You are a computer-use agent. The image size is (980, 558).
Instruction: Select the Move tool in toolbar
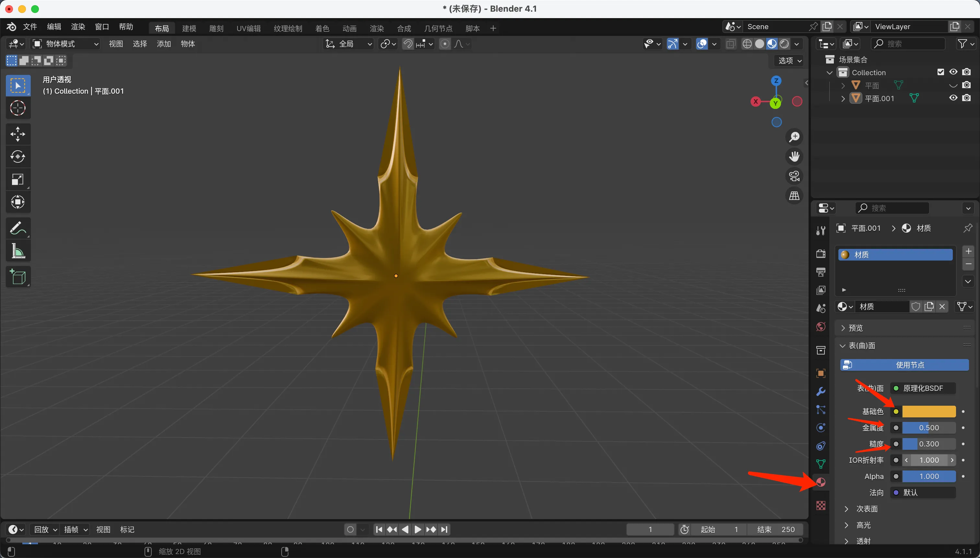pos(17,134)
